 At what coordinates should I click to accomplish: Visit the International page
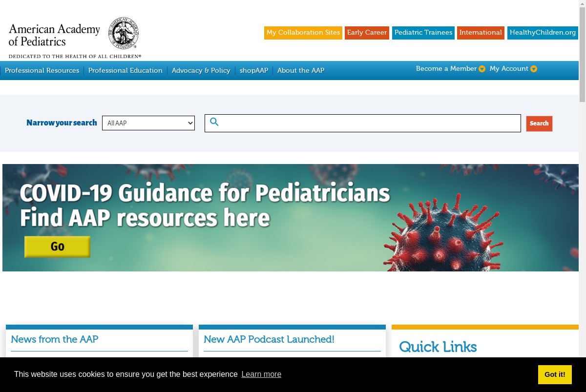point(481,33)
